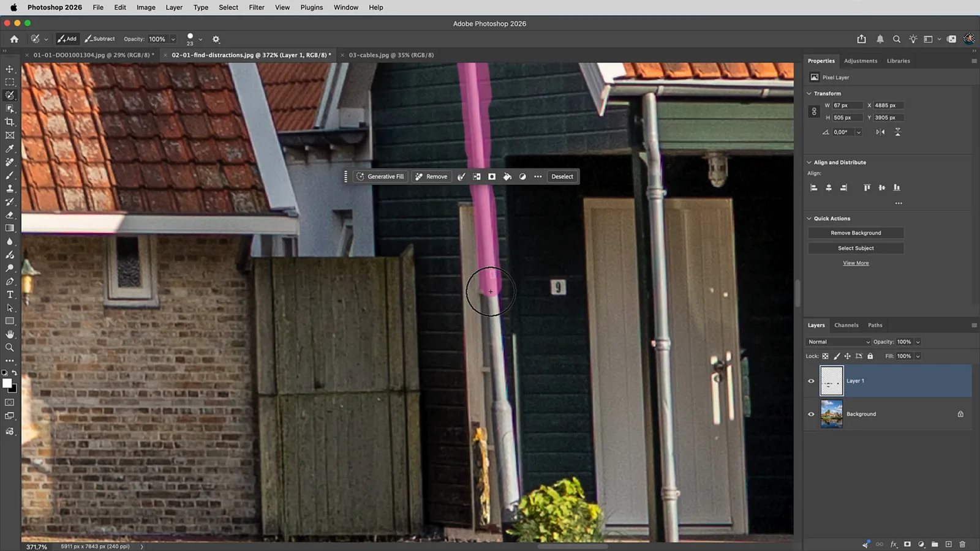This screenshot has width=980, height=551.
Task: Click the Deselect button
Action: pos(562,176)
